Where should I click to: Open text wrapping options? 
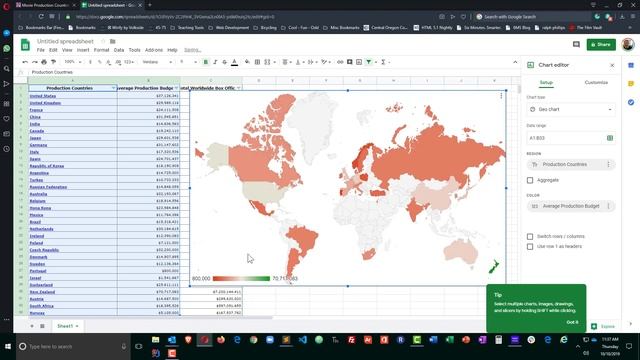coord(311,62)
